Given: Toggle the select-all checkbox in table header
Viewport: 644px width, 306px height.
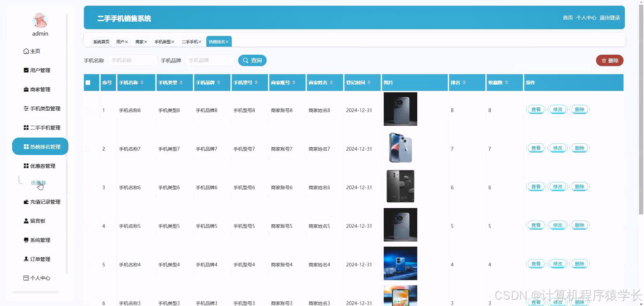Looking at the screenshot, I should 88,83.
